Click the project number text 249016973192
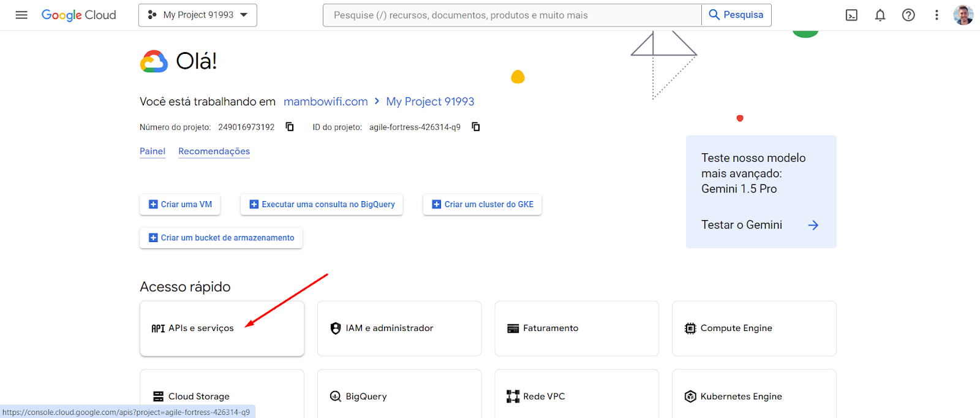The height and width of the screenshot is (418, 980). (246, 127)
